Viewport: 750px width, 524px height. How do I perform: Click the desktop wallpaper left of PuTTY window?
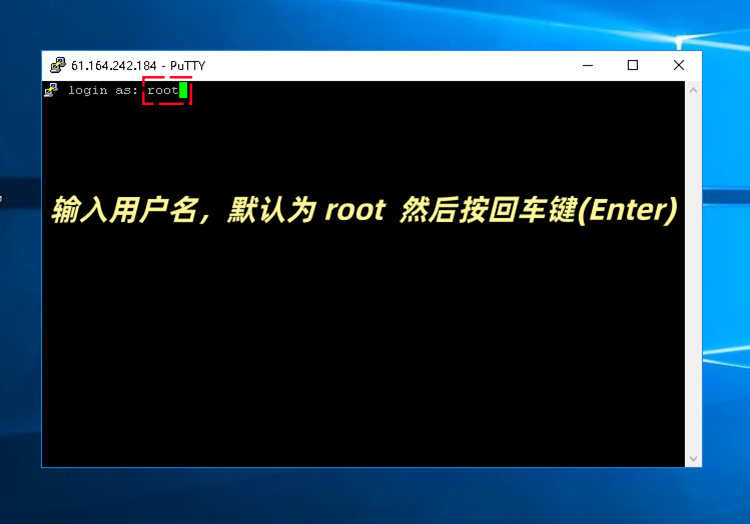click(x=20, y=300)
